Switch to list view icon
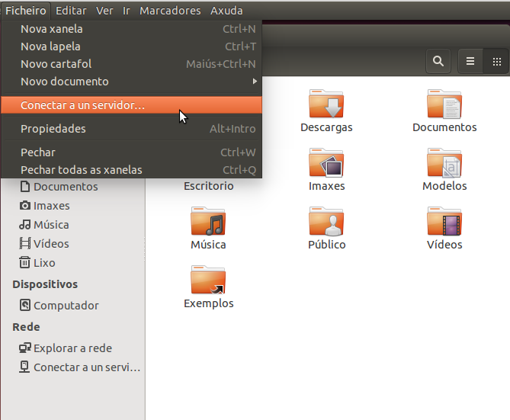Image resolution: width=510 pixels, height=420 pixels. tap(470, 61)
